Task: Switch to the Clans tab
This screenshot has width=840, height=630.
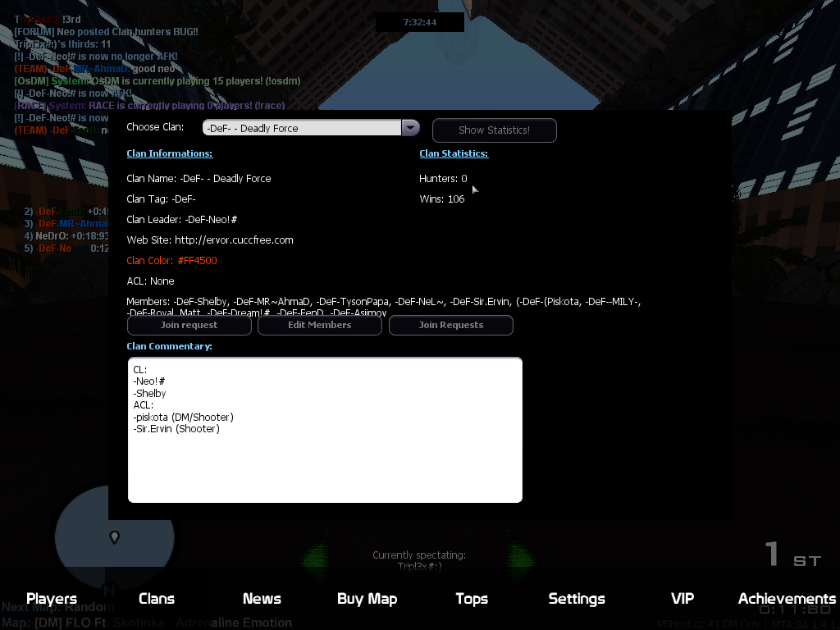Action: pyautogui.click(x=157, y=598)
